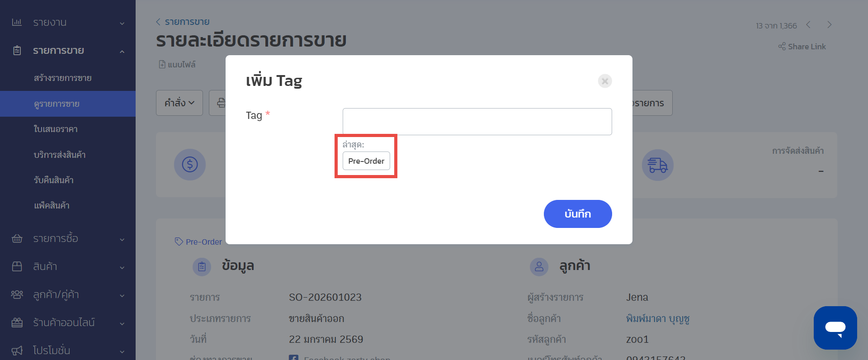Click the customer profile icon

[539, 267]
